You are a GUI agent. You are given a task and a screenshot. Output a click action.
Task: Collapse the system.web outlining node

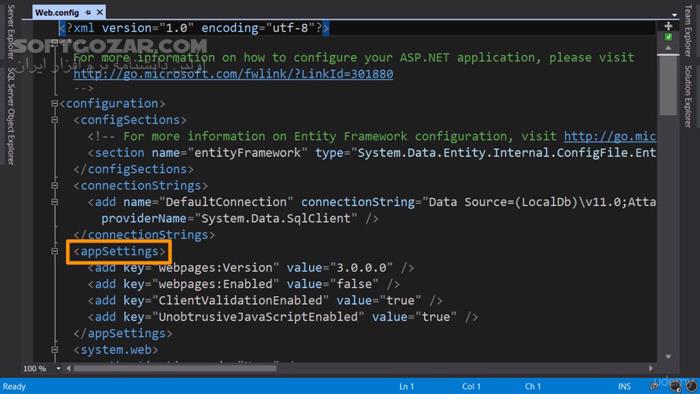54,350
